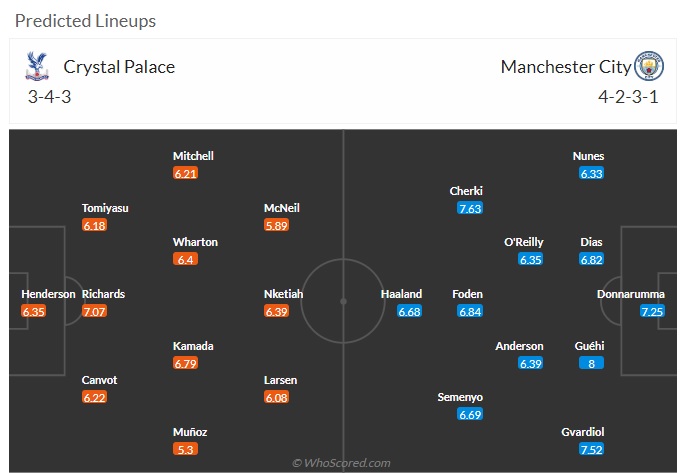Click the Manchester City club crest

pyautogui.click(x=649, y=66)
